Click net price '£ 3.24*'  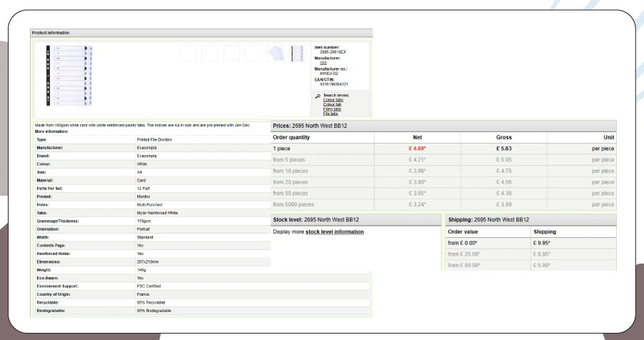point(417,204)
